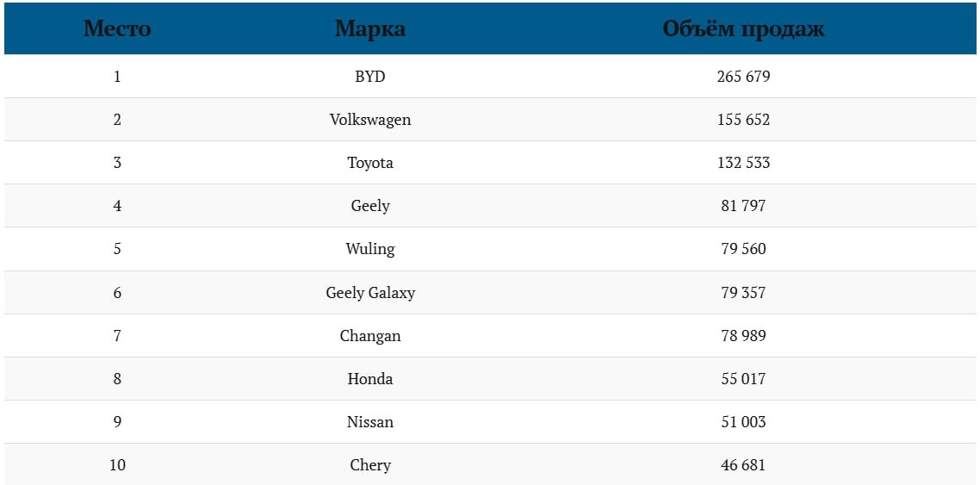
Task: Click the "Место" column header
Action: click(117, 28)
